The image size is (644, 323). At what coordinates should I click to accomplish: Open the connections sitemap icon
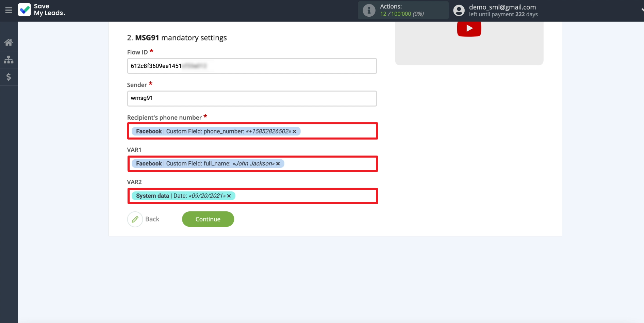pyautogui.click(x=9, y=60)
